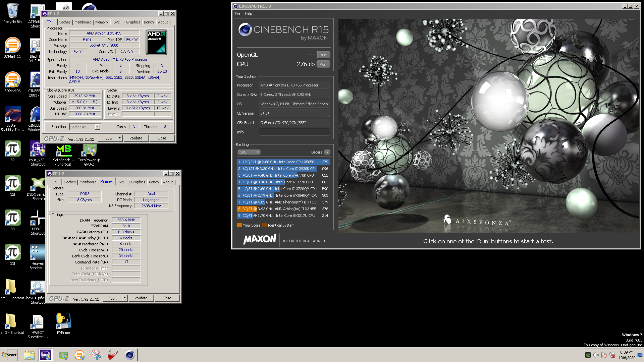Open Bench tab in lower CPU-Z window

[x=154, y=182]
